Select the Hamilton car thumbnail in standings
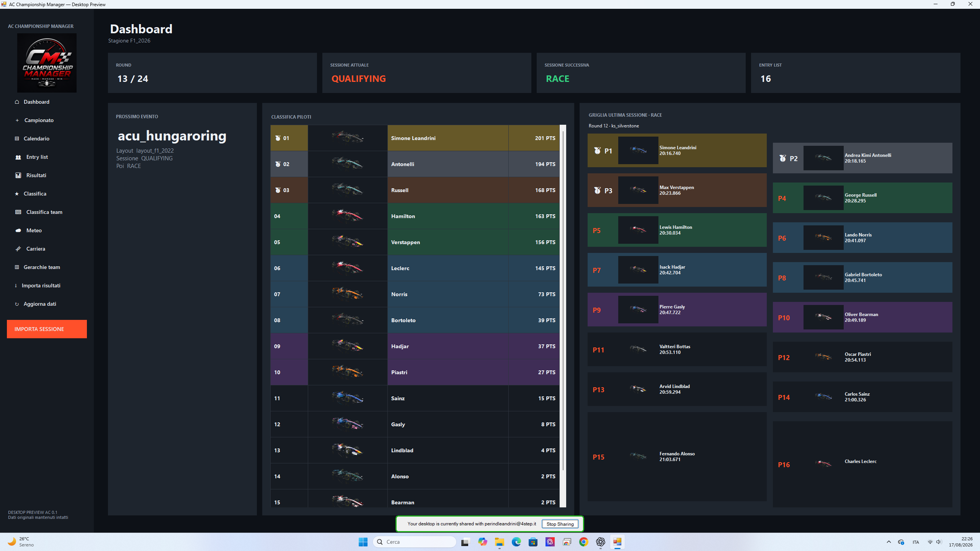The height and width of the screenshot is (551, 980). (x=348, y=216)
